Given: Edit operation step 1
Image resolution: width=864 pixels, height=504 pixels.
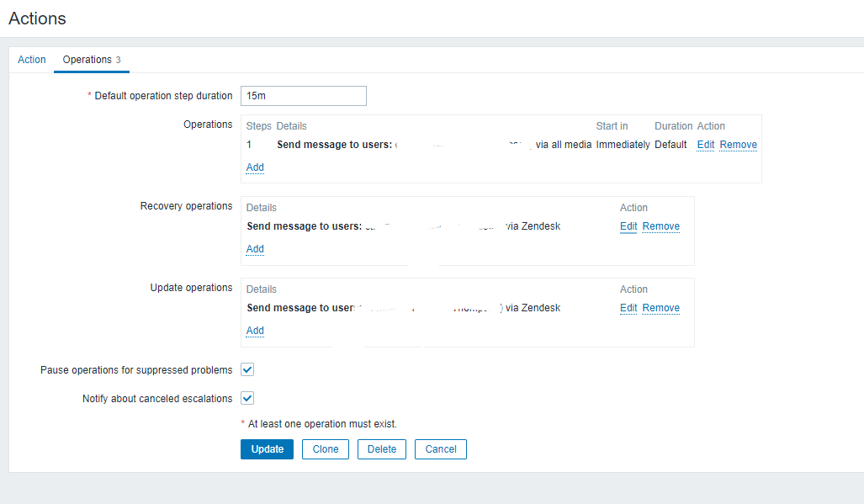Looking at the screenshot, I should [x=705, y=144].
